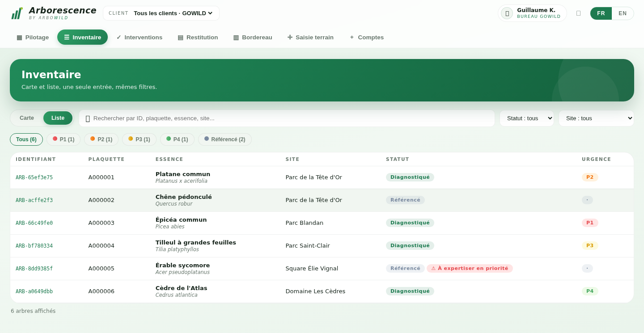Click the small icon left of FR

[x=578, y=13]
